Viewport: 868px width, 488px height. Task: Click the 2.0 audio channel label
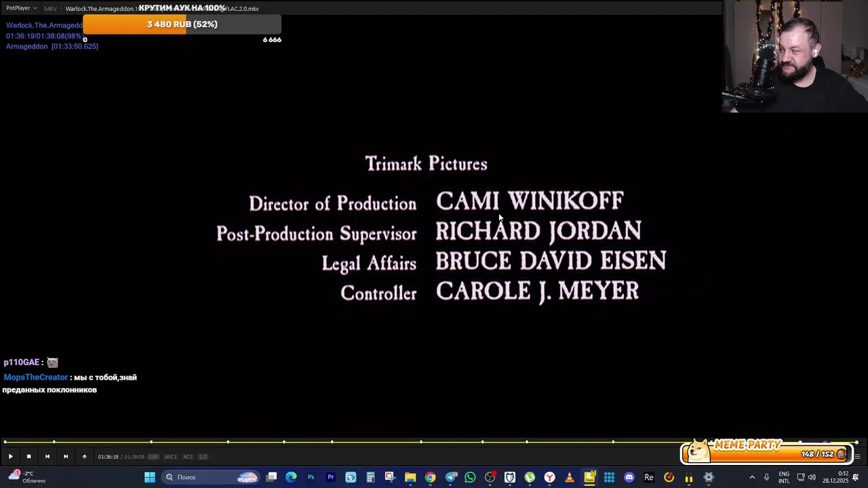203,457
